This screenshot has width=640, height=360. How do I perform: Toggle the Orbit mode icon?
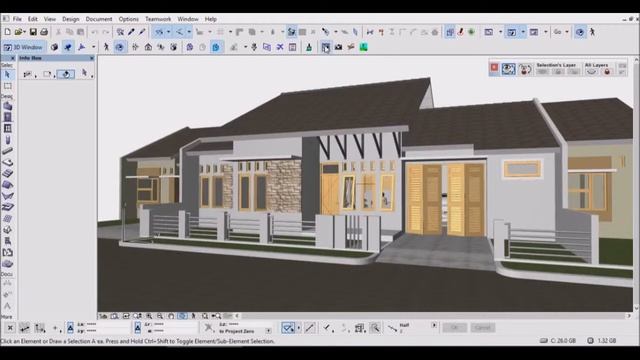click(119, 47)
